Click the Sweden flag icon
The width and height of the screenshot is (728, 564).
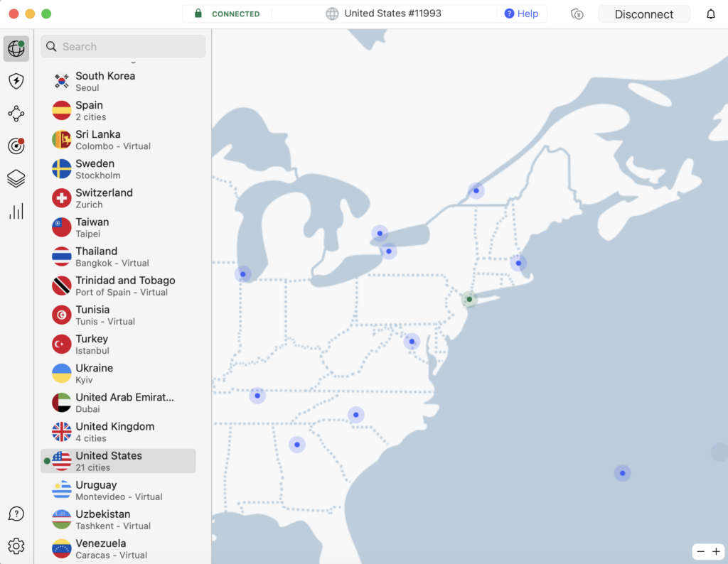click(62, 169)
